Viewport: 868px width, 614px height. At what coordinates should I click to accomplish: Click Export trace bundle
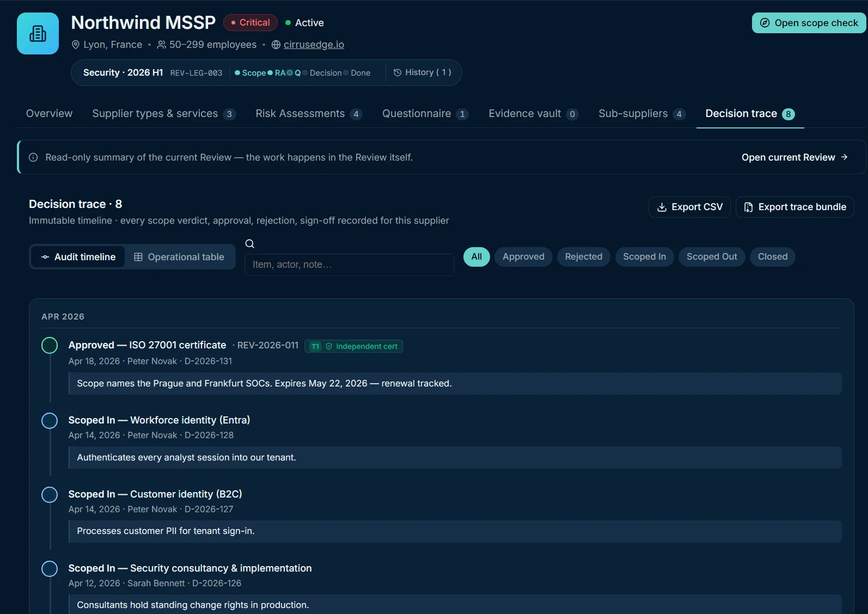(x=794, y=207)
